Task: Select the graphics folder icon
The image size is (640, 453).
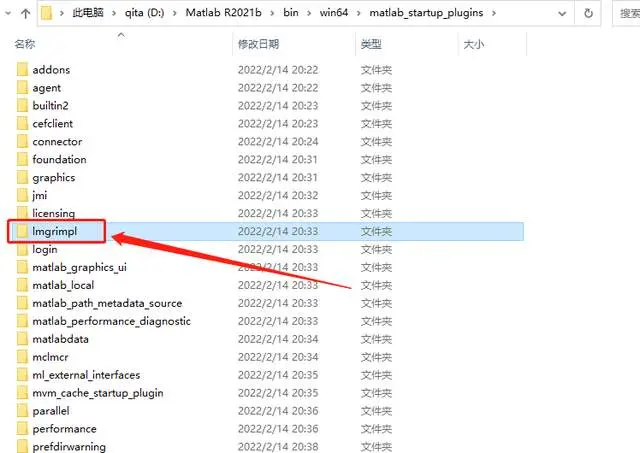Action: point(22,177)
